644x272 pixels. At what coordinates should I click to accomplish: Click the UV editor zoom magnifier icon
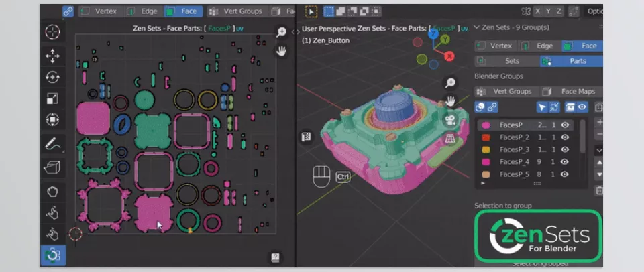tap(281, 32)
